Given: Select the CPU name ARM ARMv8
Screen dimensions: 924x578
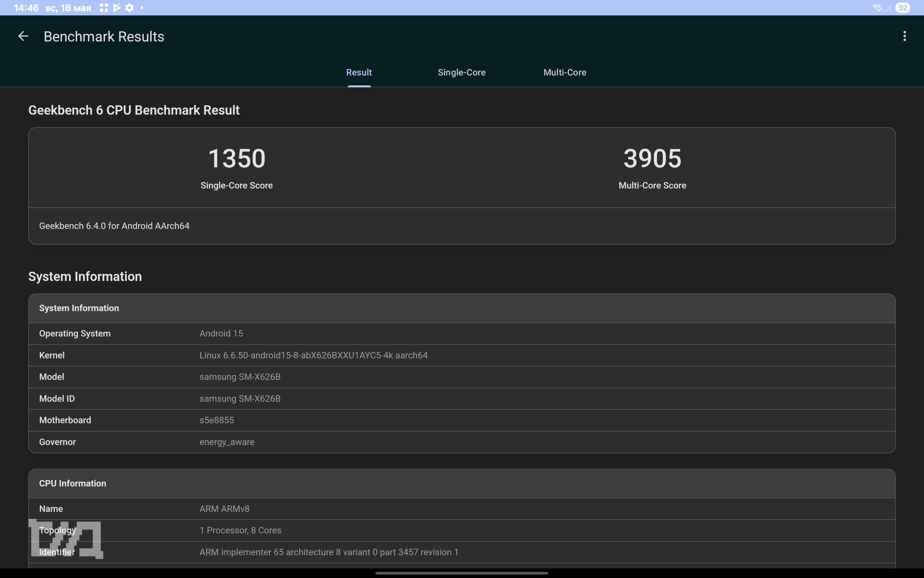Looking at the screenshot, I should click(225, 509).
